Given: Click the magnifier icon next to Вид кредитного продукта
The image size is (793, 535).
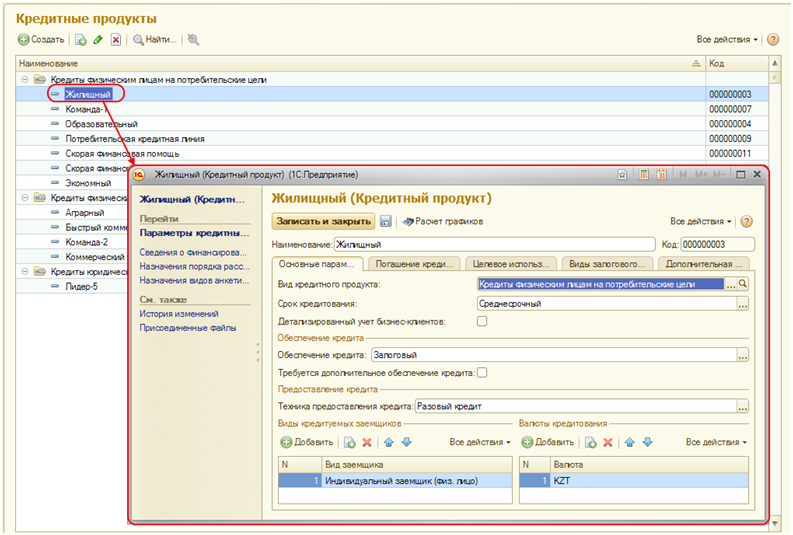Looking at the screenshot, I should (x=743, y=284).
